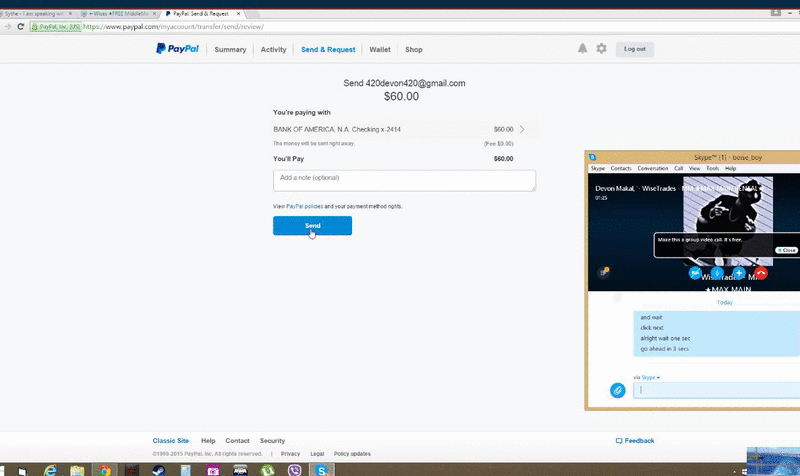Screen dimensions: 800x476
Task: Click the Skype attachment paperclip button
Action: click(617, 390)
